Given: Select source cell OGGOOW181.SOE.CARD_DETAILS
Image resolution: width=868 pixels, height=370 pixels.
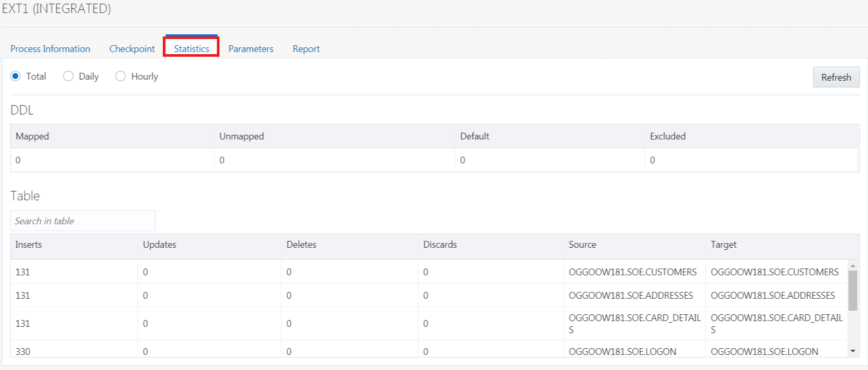Looking at the screenshot, I should tap(634, 324).
